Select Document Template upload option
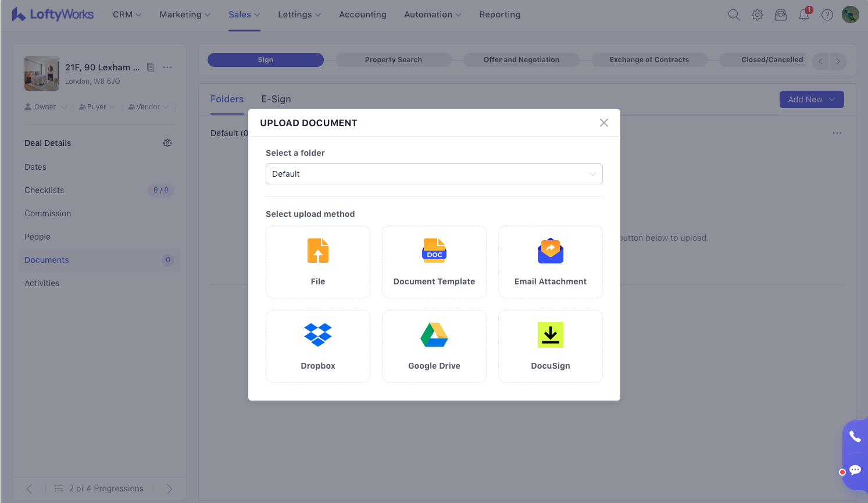Viewport: 868px width, 503px height. click(x=434, y=262)
